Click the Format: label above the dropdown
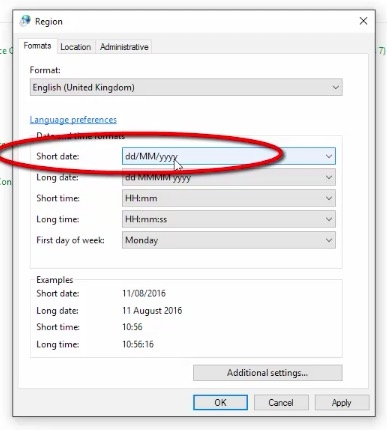Viewport: 387px width, 430px height. [45, 70]
